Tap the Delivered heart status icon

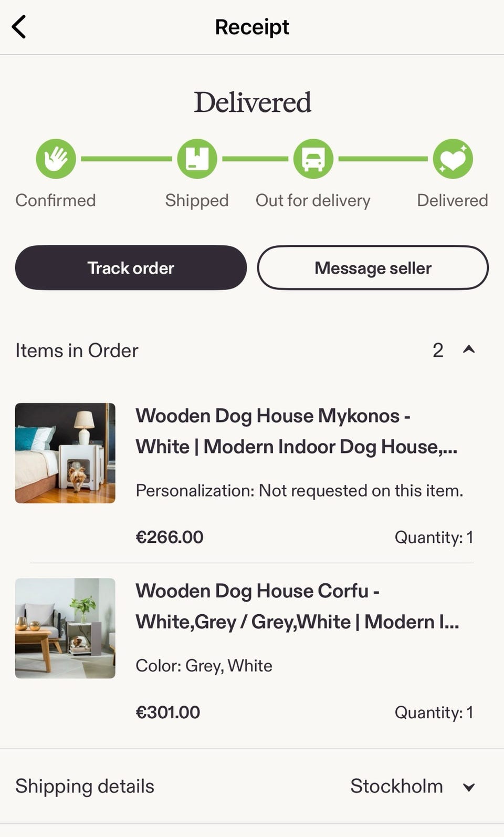click(453, 159)
